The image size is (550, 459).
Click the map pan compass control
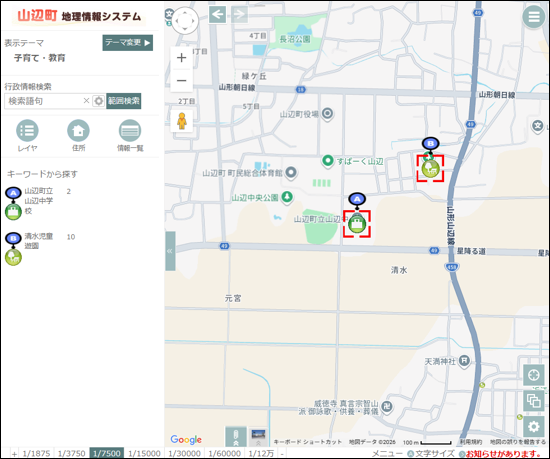point(185,21)
